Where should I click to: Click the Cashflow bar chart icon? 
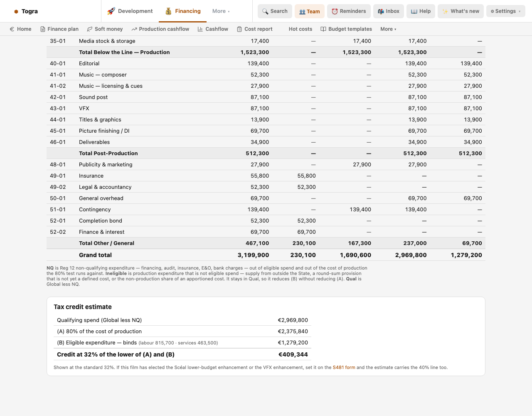point(200,29)
